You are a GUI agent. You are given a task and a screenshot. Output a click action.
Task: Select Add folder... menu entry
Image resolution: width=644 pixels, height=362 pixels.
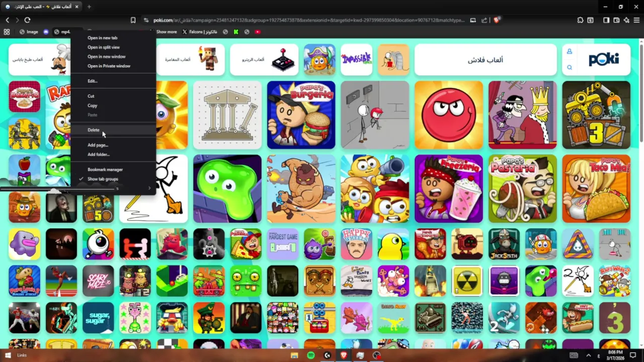[113, 154]
